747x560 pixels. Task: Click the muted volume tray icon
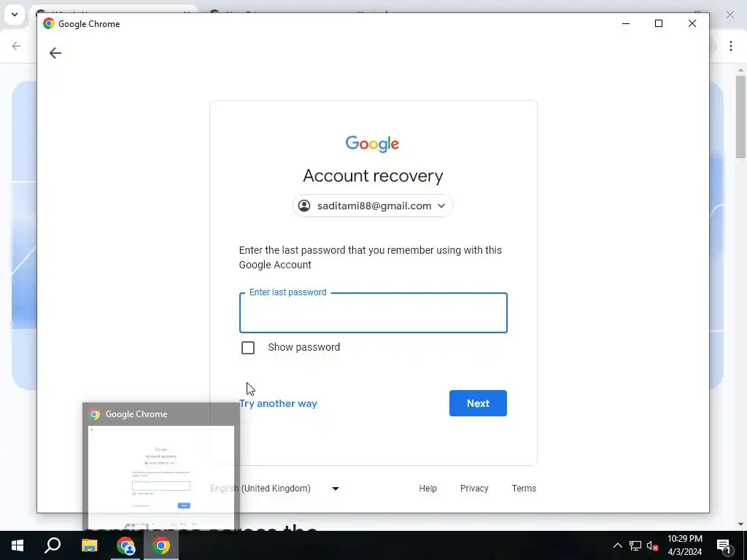pos(653,545)
